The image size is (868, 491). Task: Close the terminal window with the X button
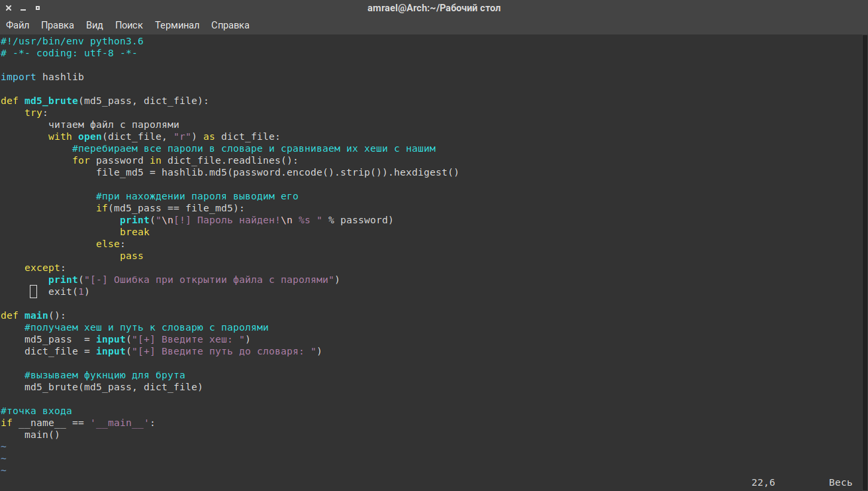[x=9, y=8]
